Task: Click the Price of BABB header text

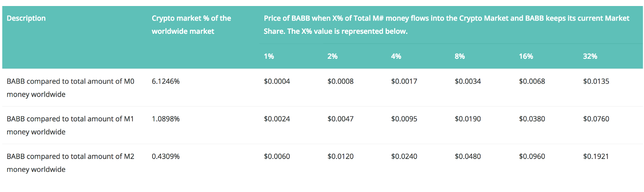Action: click(x=447, y=25)
